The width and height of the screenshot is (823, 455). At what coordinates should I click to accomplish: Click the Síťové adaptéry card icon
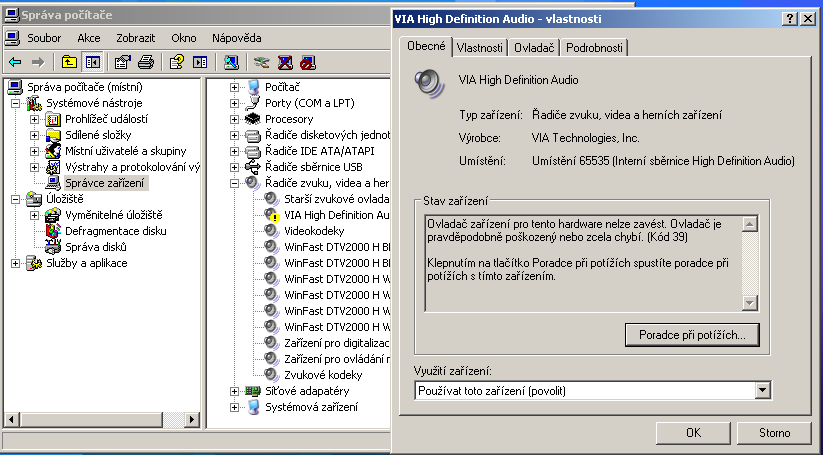(x=253, y=391)
